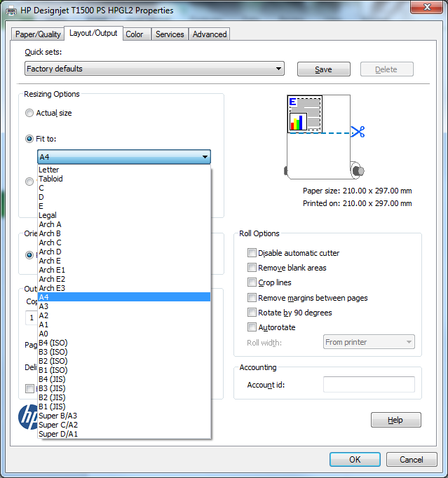Viewport: 448px width, 478px height.
Task: Check Remove margins between pages
Action: (252, 298)
